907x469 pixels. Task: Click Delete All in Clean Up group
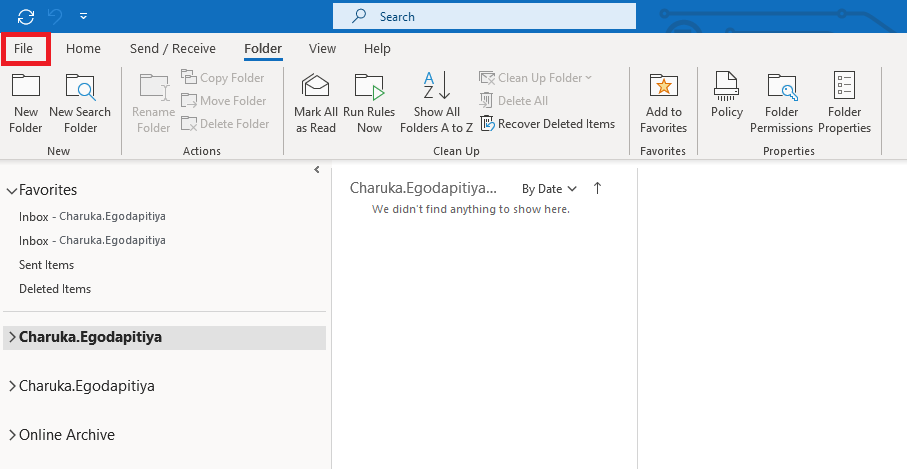514,101
